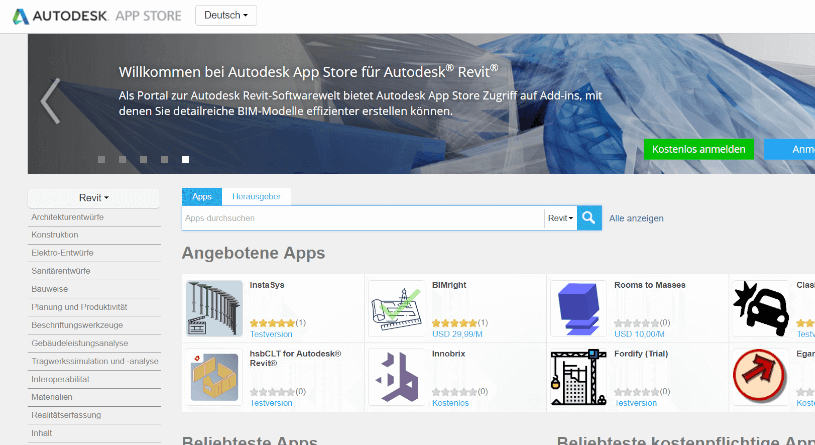Open the Deutsch language dropdown
815x445 pixels.
[226, 15]
